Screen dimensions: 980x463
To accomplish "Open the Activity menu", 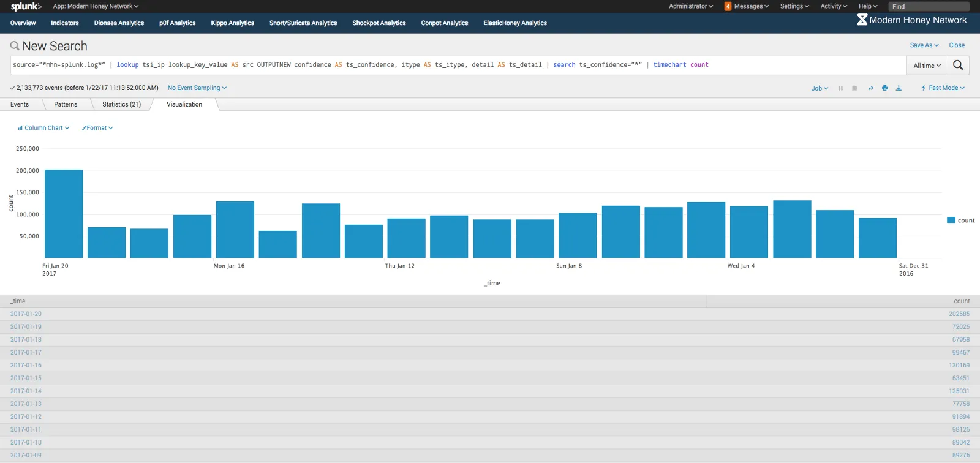I will [x=834, y=6].
